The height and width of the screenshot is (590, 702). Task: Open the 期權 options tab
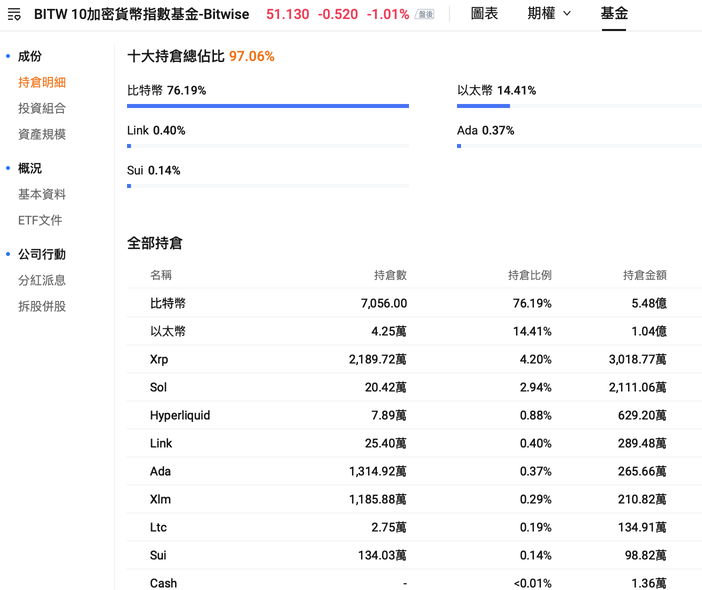[x=541, y=13]
